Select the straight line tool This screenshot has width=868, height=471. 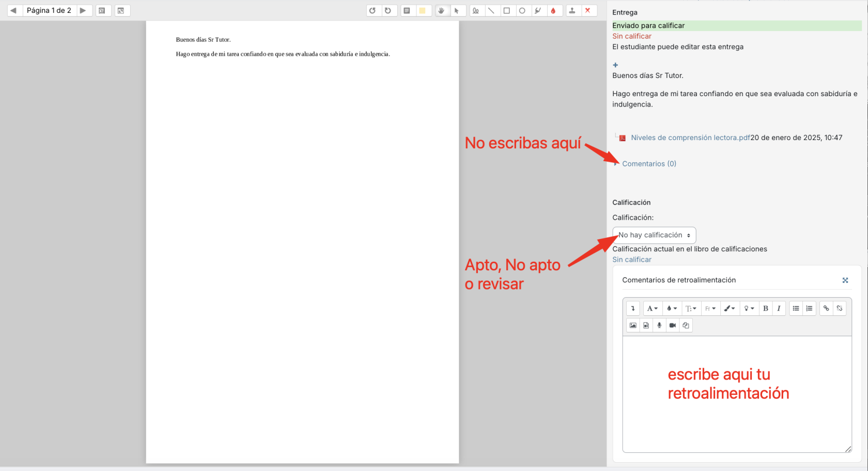491,10
